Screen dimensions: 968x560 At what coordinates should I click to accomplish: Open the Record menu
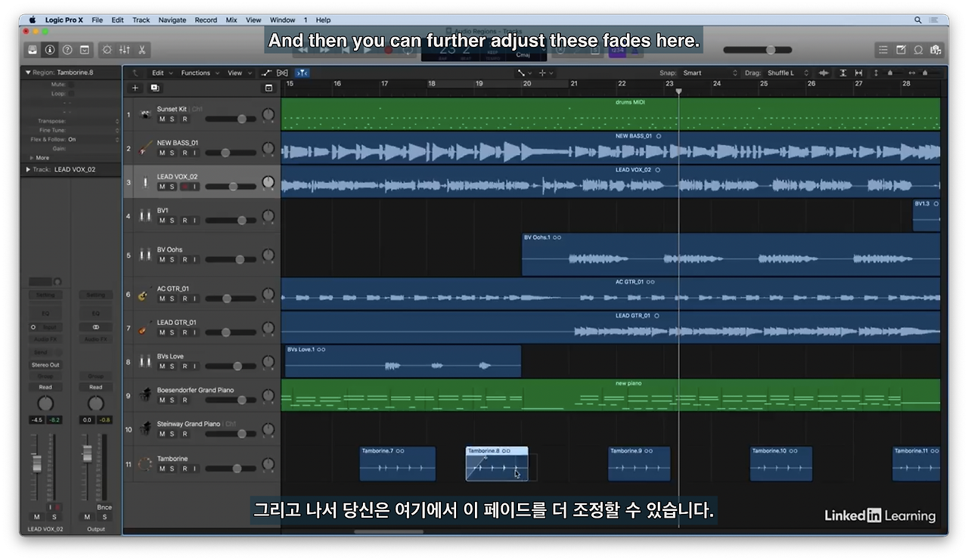[x=206, y=20]
